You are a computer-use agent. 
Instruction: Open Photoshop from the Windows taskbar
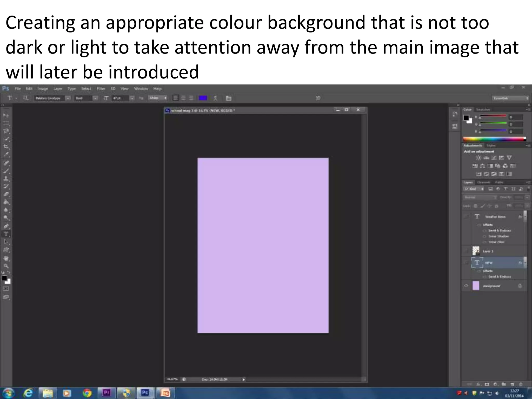(x=145, y=393)
